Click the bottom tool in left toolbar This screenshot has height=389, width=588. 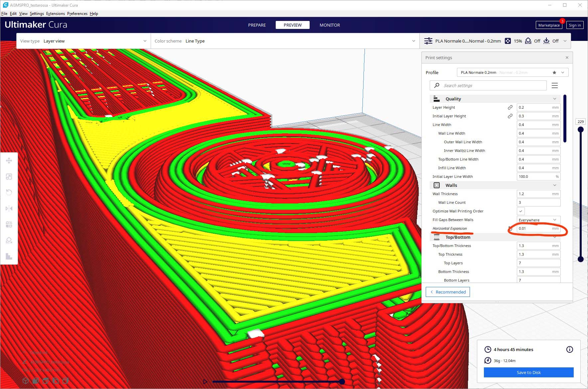click(9, 256)
